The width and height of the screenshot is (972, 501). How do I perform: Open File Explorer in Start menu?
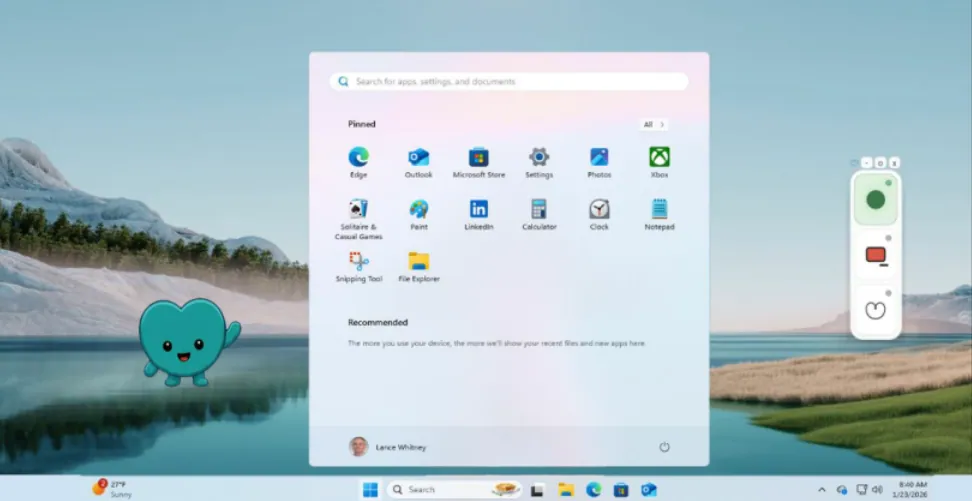[418, 267]
